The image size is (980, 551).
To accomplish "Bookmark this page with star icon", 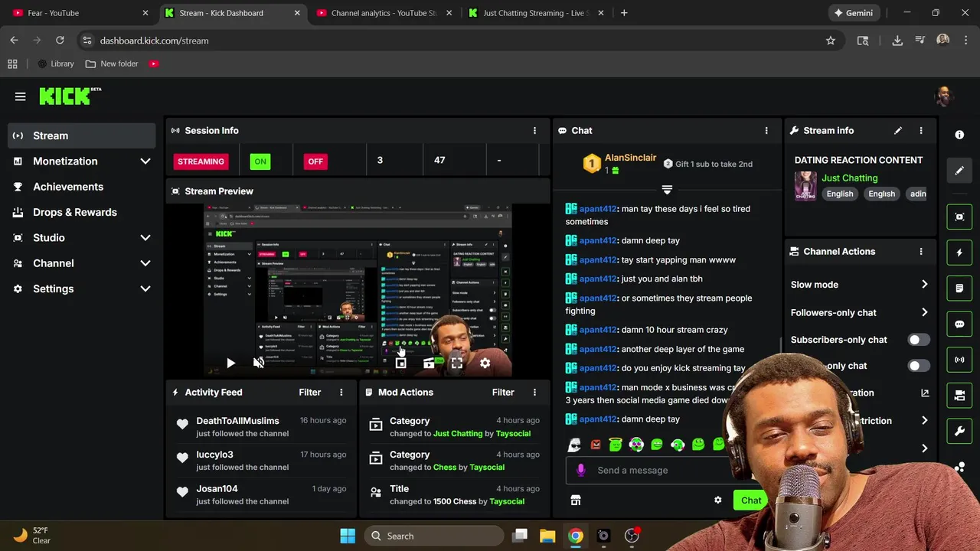I will pos(831,41).
